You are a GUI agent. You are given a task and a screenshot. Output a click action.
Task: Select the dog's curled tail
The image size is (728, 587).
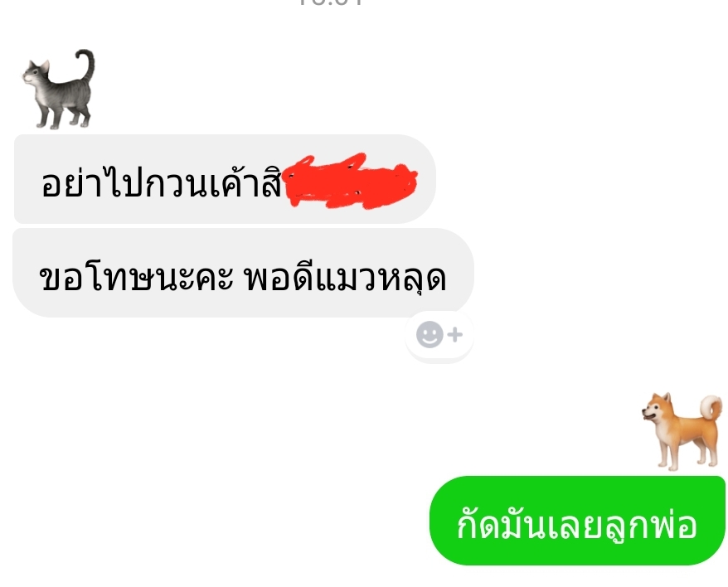(x=711, y=408)
